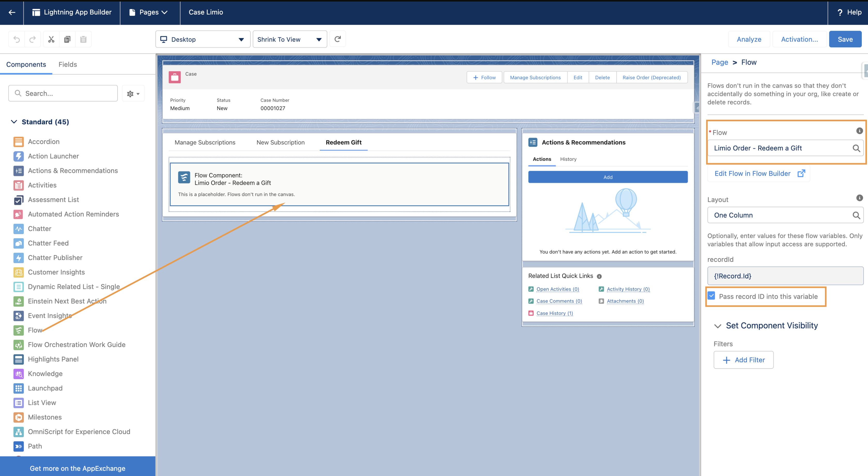The image size is (868, 476).
Task: Click the Flow field info icon
Action: [x=859, y=131]
